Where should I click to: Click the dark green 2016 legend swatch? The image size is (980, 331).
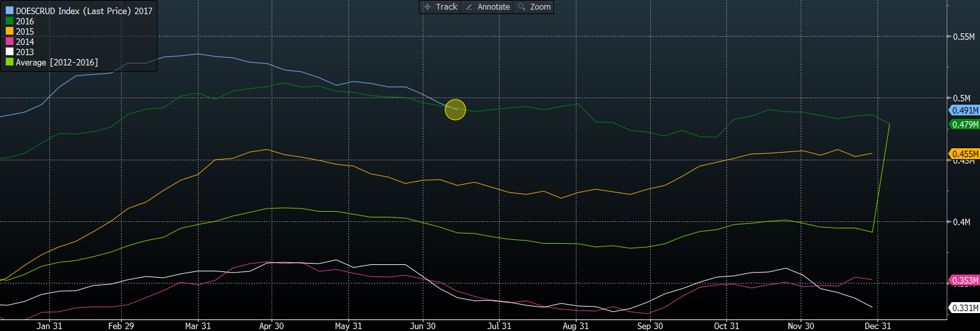pos(9,21)
